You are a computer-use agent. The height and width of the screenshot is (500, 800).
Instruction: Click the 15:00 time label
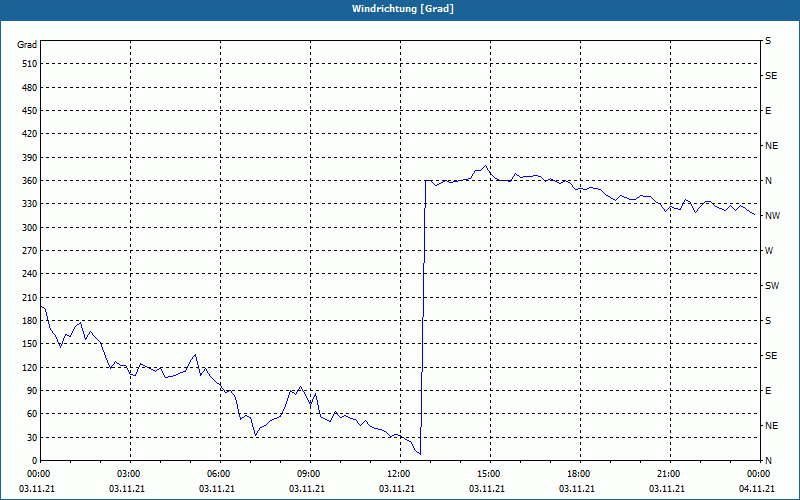coord(490,474)
